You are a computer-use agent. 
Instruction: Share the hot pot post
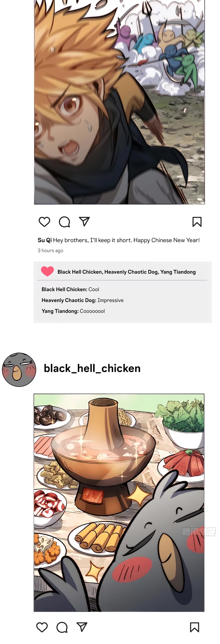point(82,627)
